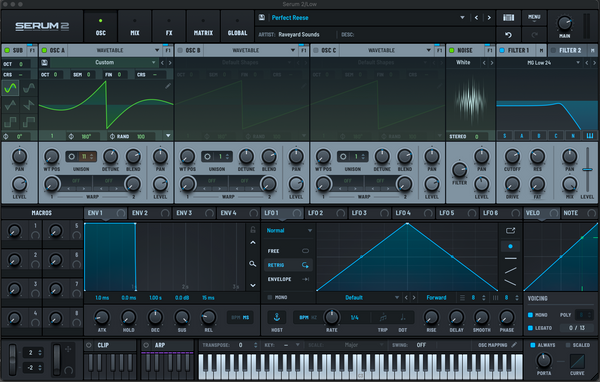Toggle the MONO voicing checkbox
The image size is (600, 382).
pos(530,315)
